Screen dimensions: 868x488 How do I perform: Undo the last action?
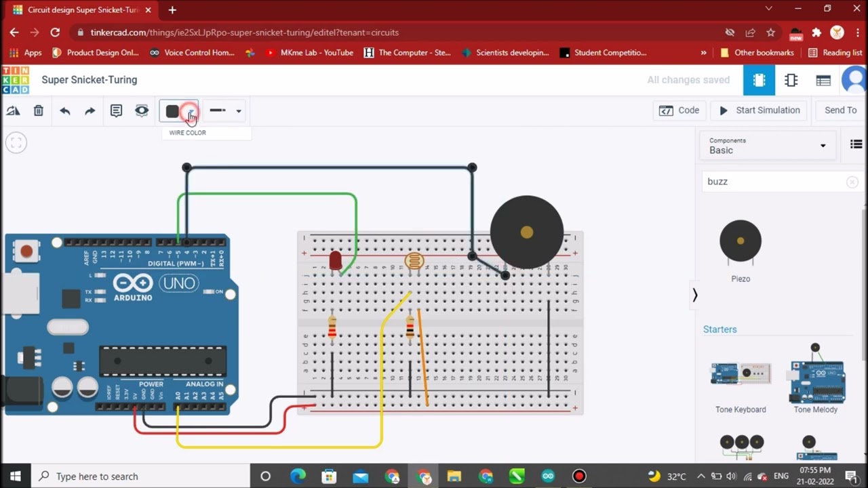(64, 110)
